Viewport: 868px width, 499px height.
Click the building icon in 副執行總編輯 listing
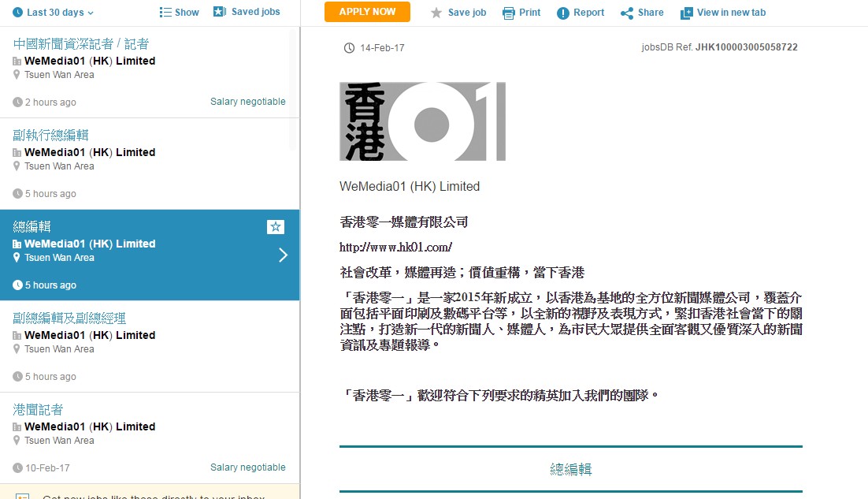[17, 153]
